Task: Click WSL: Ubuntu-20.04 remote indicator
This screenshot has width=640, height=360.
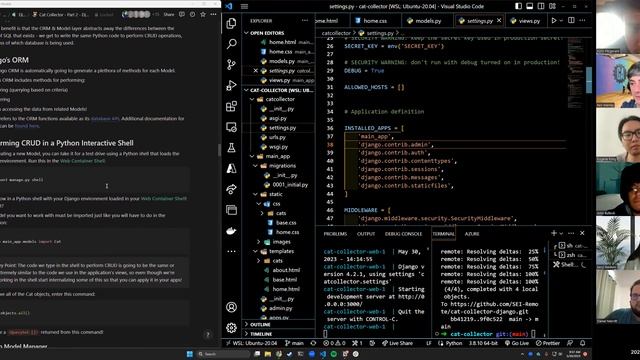Action: pos(251,343)
